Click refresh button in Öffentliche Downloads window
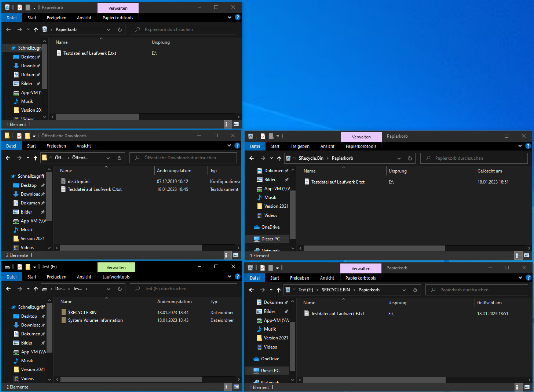534x392 pixels. pos(119,158)
